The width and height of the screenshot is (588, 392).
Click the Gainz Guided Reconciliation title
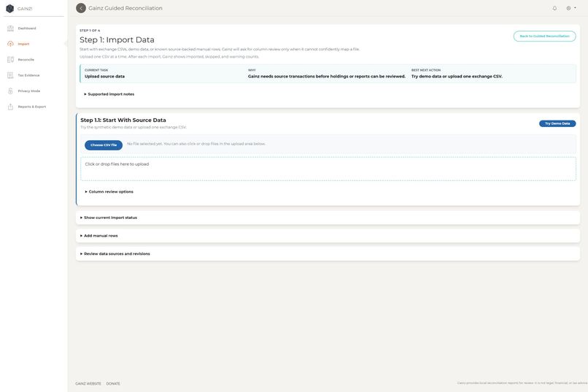(x=125, y=8)
